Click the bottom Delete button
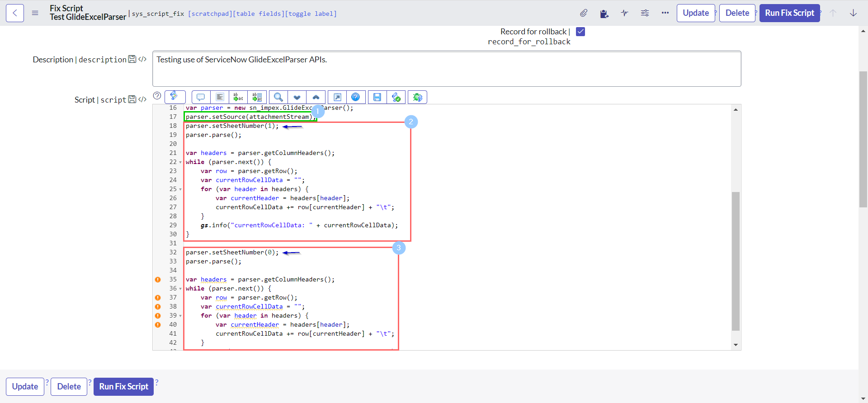The image size is (868, 403). tap(69, 387)
